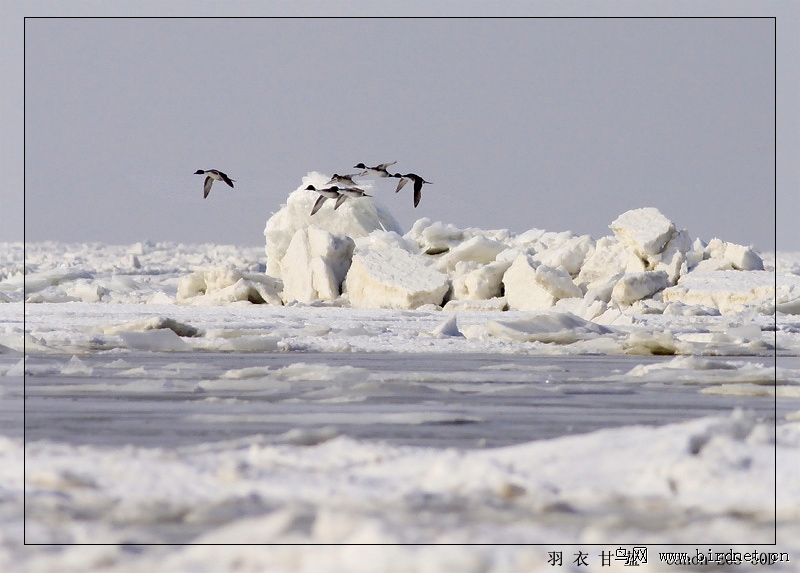Click the www.birdnet.cn watermark URL

(x=722, y=557)
